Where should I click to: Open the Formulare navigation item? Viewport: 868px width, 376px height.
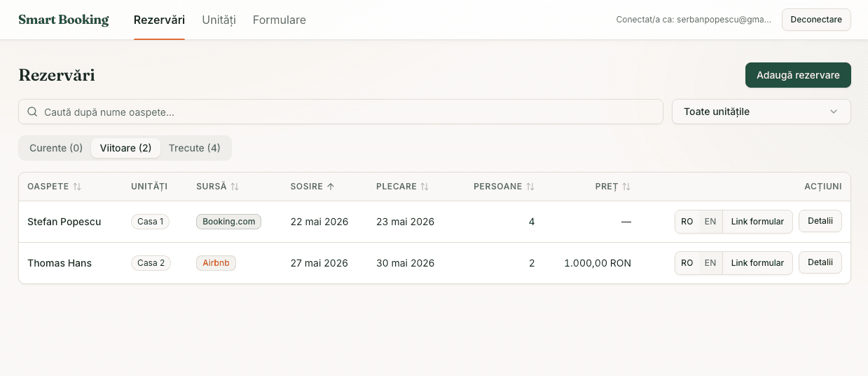pos(280,20)
